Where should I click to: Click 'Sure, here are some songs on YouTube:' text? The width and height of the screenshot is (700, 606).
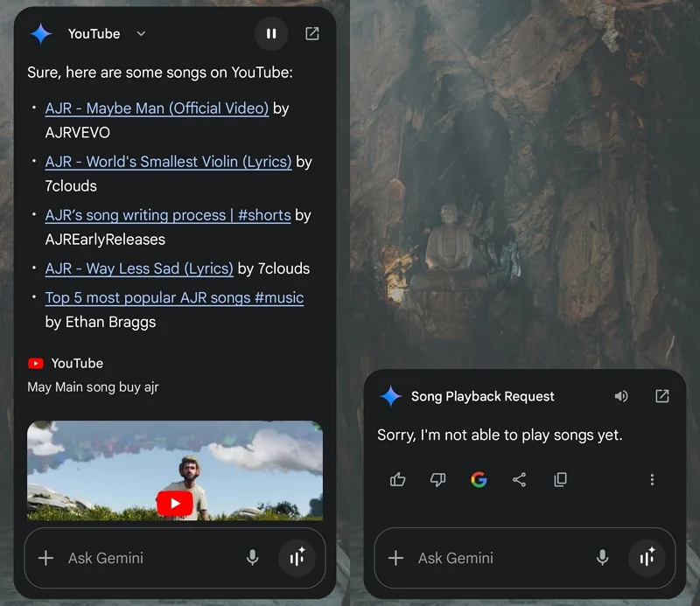160,73
